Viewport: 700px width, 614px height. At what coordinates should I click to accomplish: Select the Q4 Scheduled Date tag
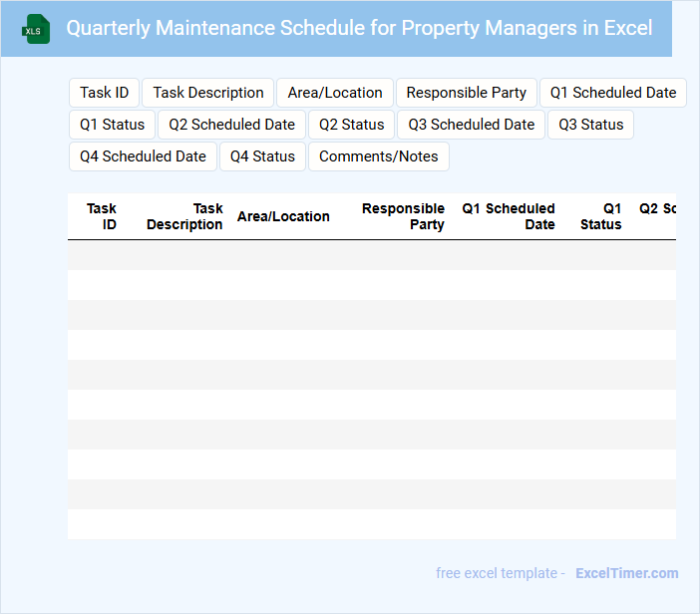click(143, 156)
